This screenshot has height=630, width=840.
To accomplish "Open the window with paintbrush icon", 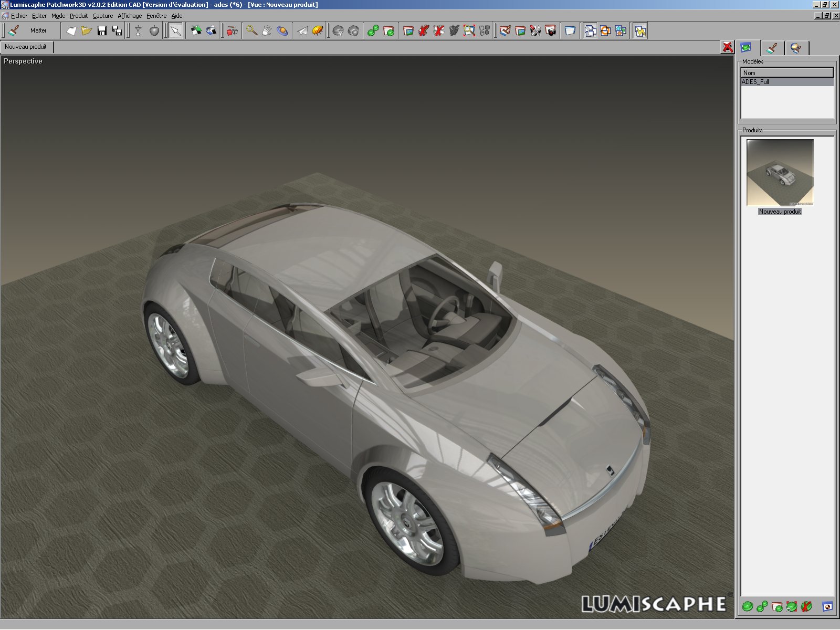I will point(505,30).
